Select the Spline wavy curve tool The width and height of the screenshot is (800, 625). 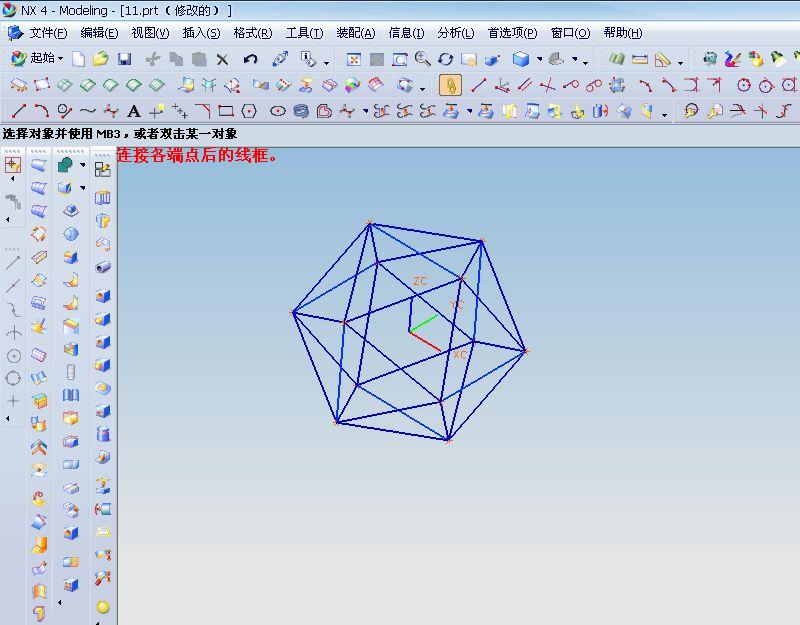coord(88,111)
